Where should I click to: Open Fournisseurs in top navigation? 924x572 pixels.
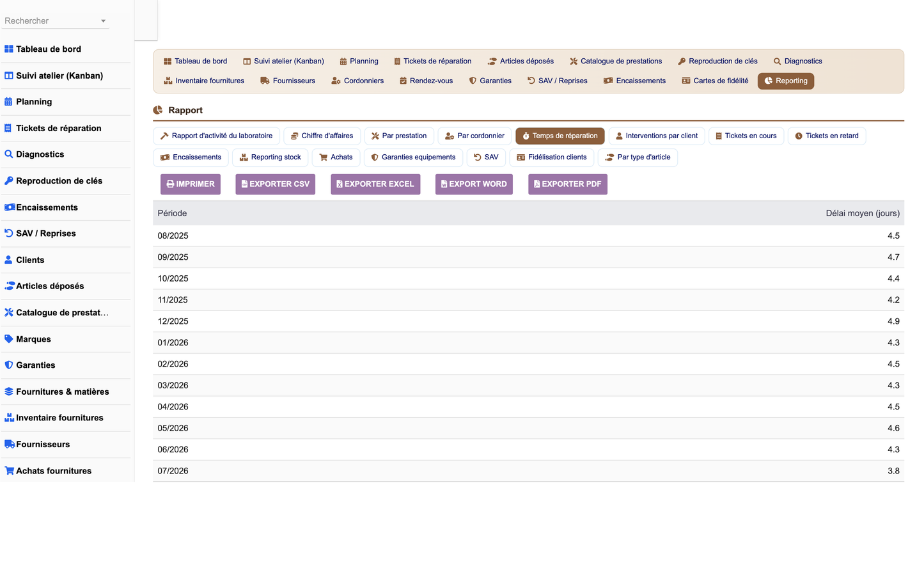pyautogui.click(x=288, y=81)
